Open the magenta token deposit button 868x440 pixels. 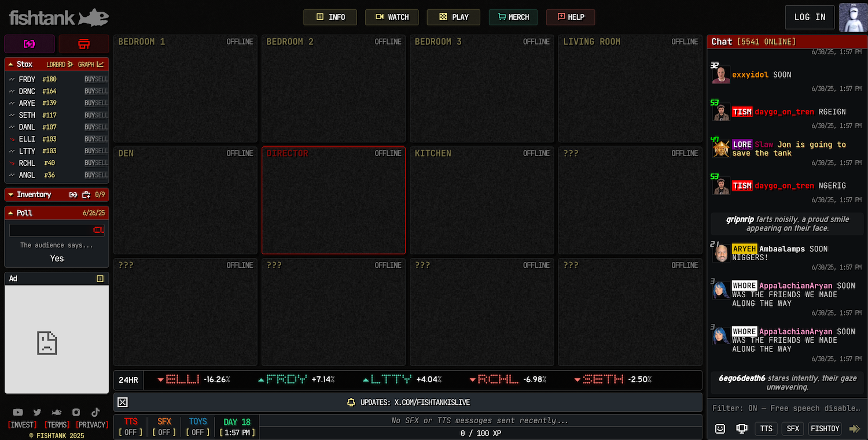click(30, 44)
